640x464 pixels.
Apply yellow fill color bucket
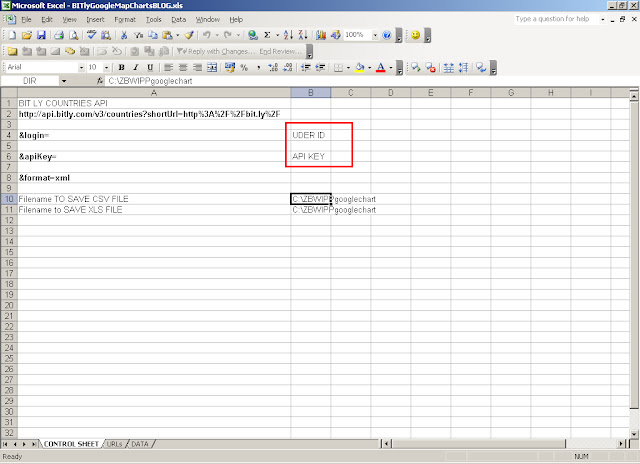(x=359, y=67)
